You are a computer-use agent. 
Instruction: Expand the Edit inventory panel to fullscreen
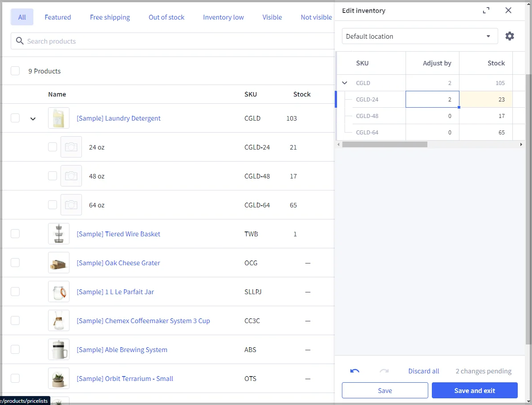click(487, 10)
